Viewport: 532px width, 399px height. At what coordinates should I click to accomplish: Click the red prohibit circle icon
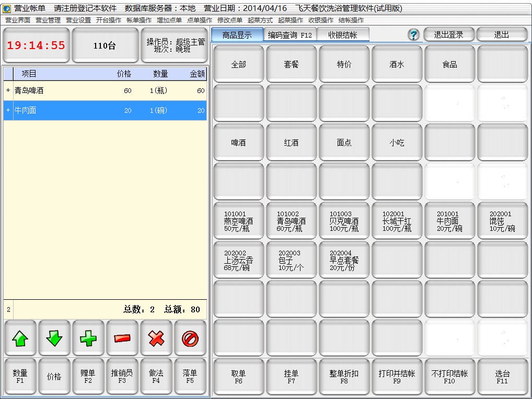pos(190,338)
